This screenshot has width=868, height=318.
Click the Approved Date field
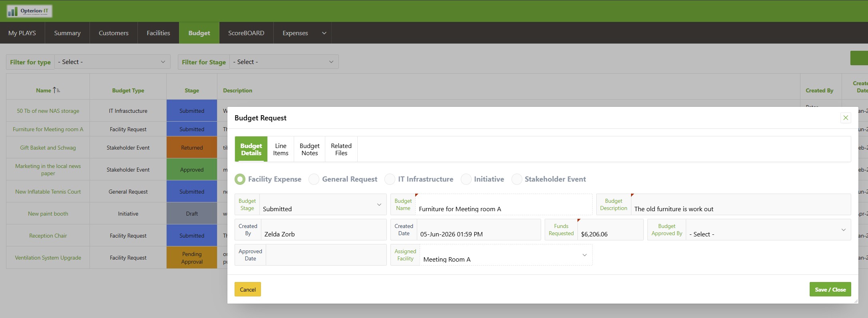pyautogui.click(x=326, y=255)
